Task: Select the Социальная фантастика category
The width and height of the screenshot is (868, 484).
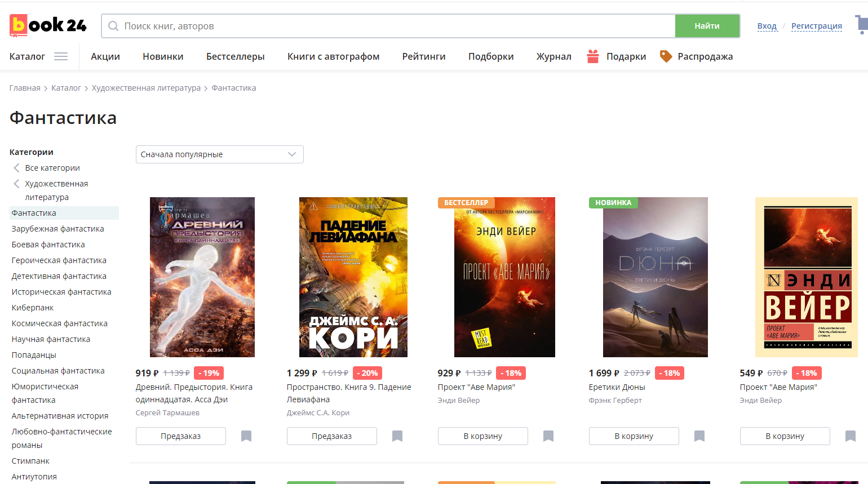Action: click(58, 371)
